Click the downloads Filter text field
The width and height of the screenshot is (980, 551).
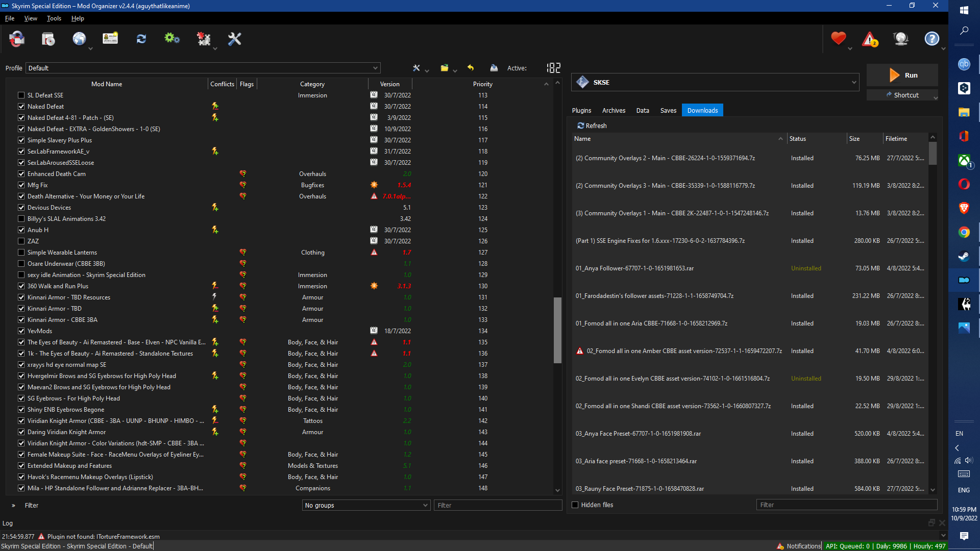[847, 505]
